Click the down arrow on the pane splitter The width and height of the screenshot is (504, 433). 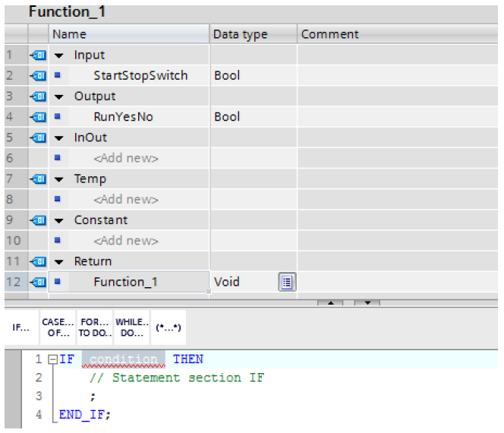pos(367,302)
